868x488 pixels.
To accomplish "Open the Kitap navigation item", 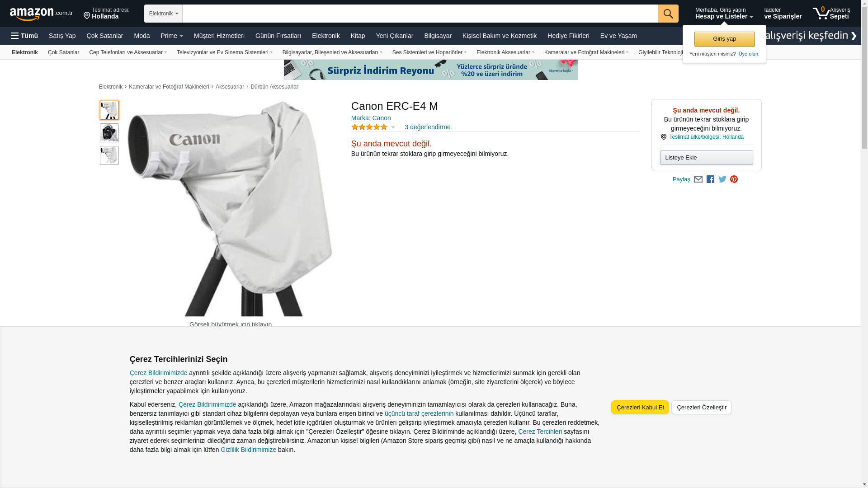I will pos(358,36).
